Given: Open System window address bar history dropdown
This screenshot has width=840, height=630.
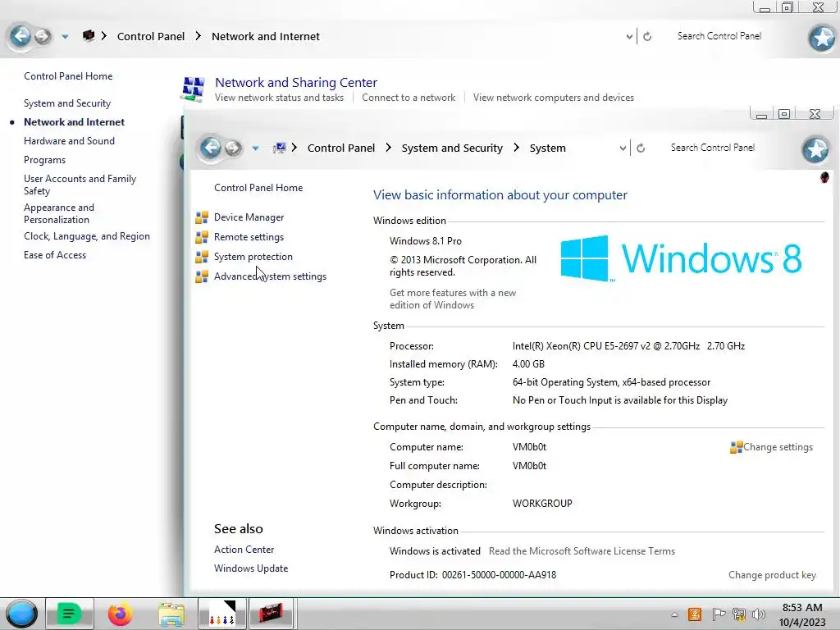Looking at the screenshot, I should pos(623,148).
